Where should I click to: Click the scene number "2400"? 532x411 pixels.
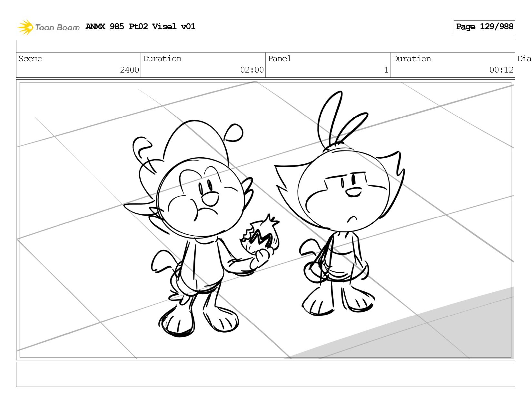point(129,70)
